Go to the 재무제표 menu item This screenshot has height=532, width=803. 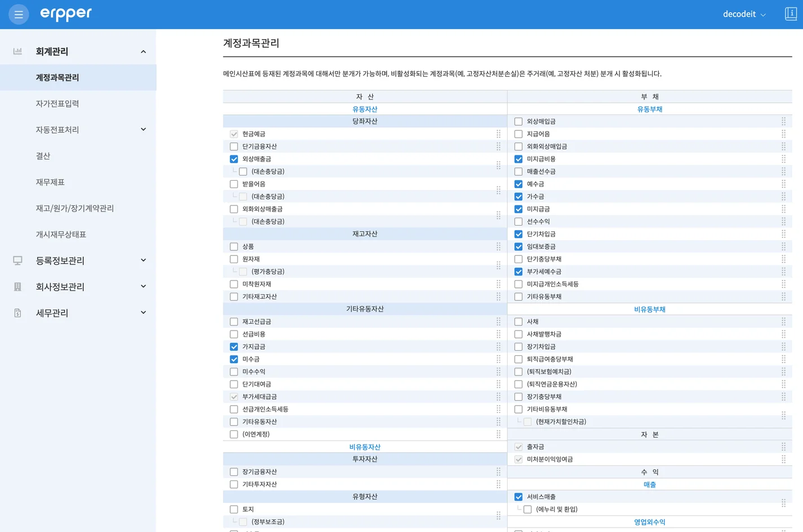50,182
